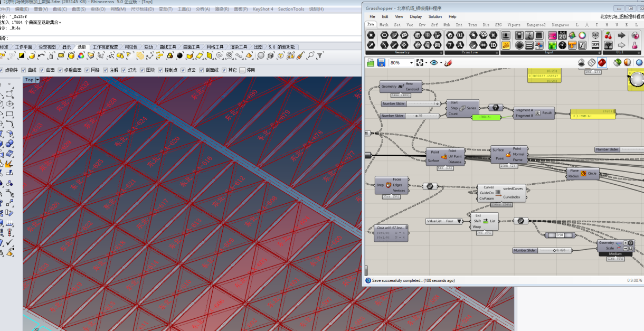The image size is (644, 331).
Task: Switch to the Kangaroo2 component tab
Action: coord(536,25)
